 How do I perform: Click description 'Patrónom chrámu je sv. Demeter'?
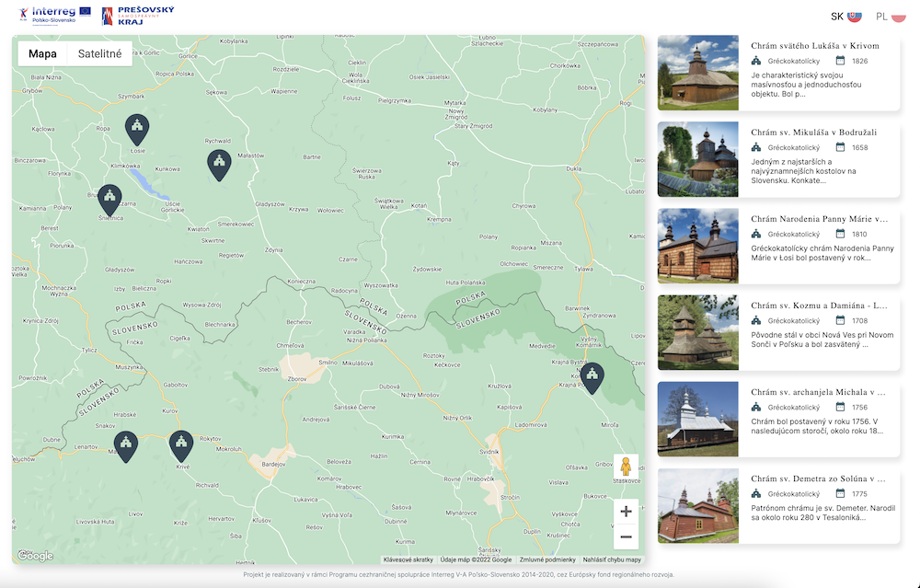pyautogui.click(x=823, y=513)
